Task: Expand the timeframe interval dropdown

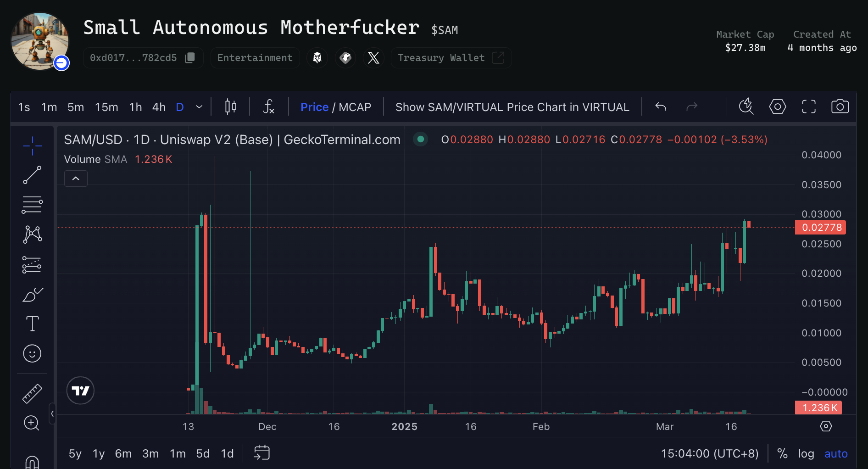Action: (x=199, y=107)
